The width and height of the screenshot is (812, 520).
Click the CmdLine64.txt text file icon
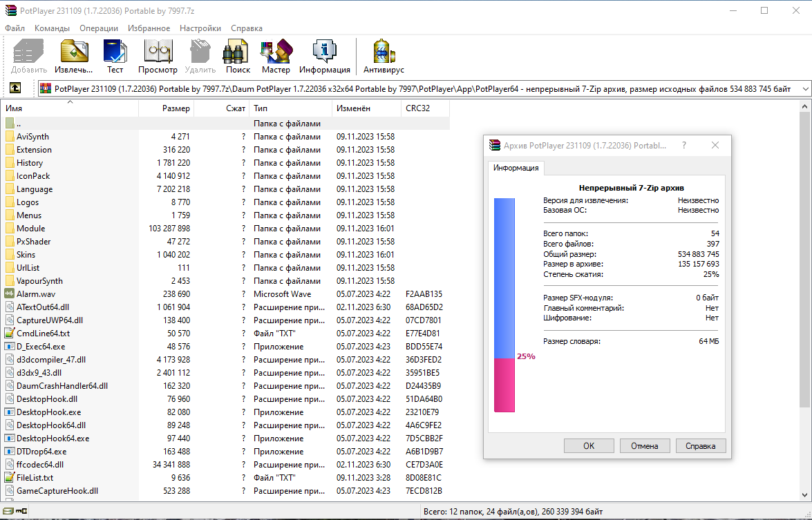(9, 334)
